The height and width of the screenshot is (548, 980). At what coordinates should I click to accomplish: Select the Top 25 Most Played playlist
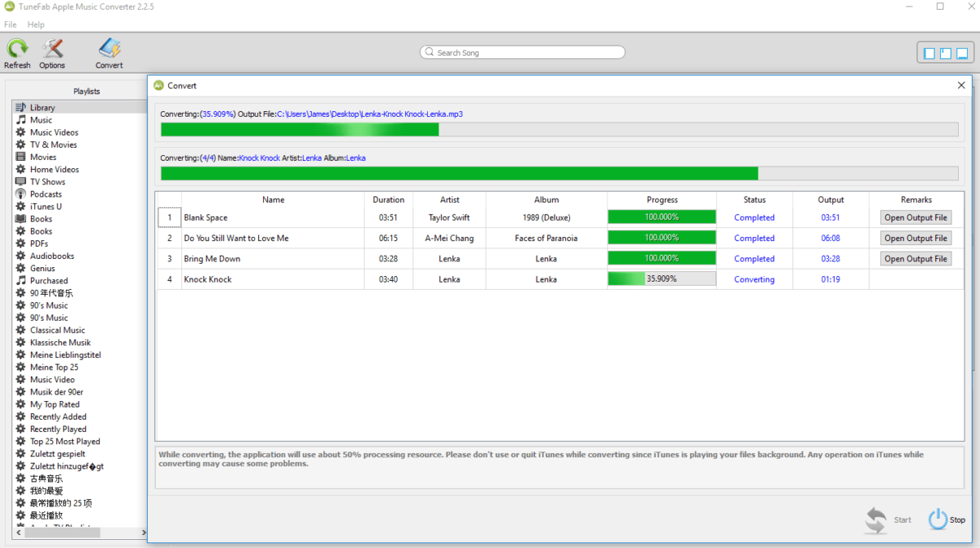[65, 441]
